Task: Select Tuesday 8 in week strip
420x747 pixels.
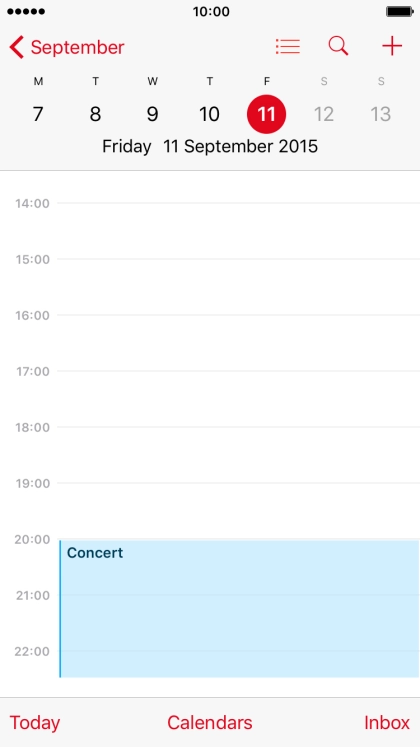Action: click(x=95, y=114)
